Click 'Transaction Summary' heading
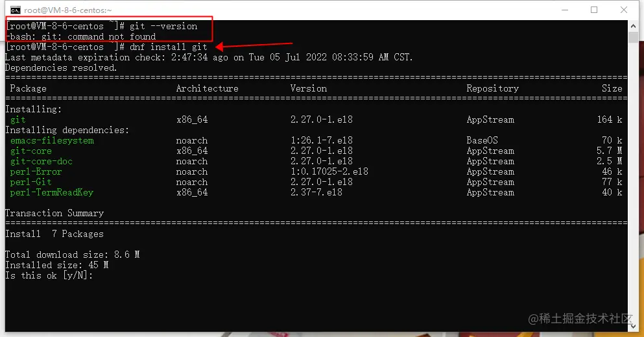Viewport: 644px width, 337px height. 54,213
